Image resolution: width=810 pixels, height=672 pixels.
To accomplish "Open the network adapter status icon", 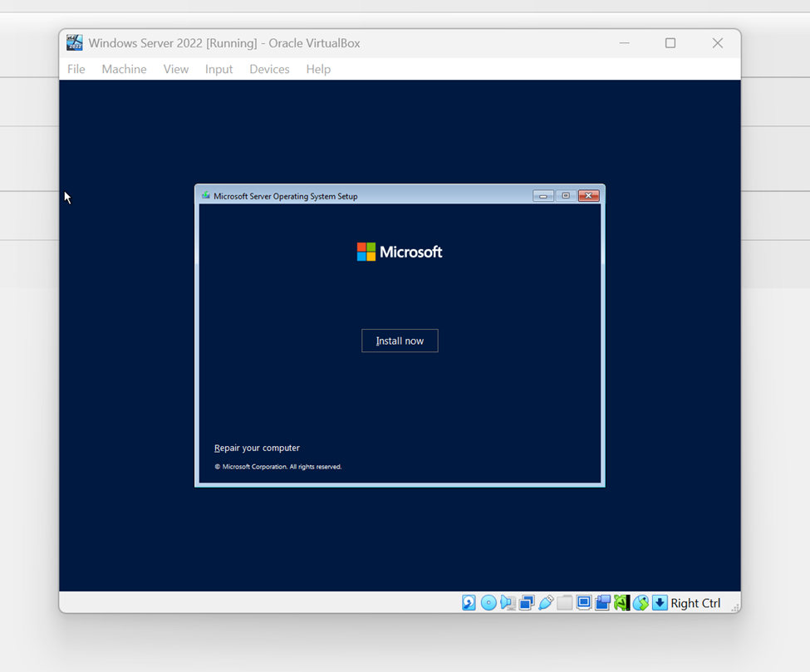I will tap(527, 603).
